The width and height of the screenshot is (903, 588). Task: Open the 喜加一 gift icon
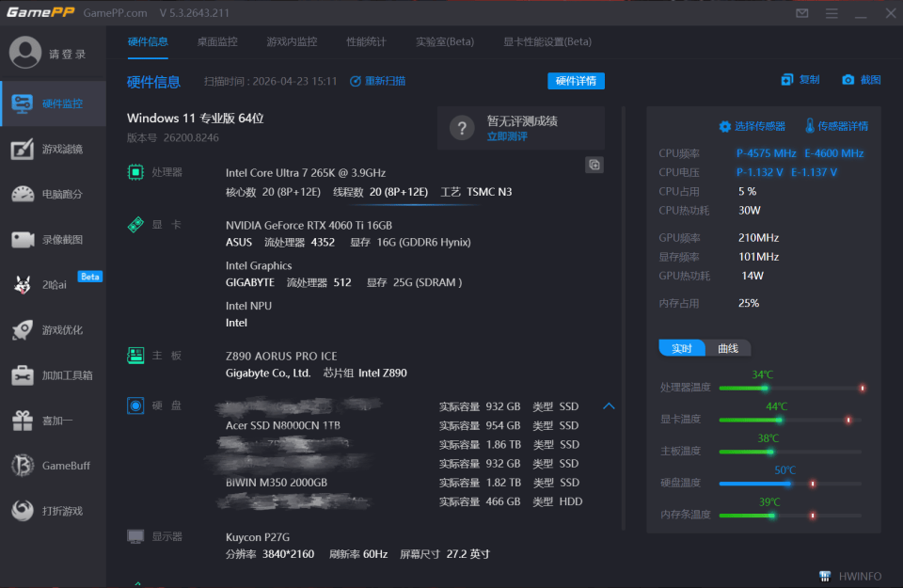click(x=23, y=420)
